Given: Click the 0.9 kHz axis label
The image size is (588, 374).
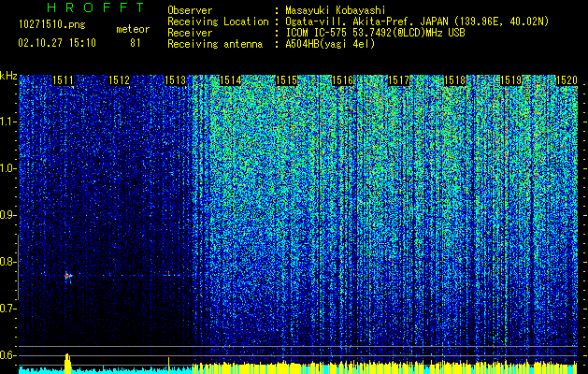Looking at the screenshot, I should click(x=8, y=215).
